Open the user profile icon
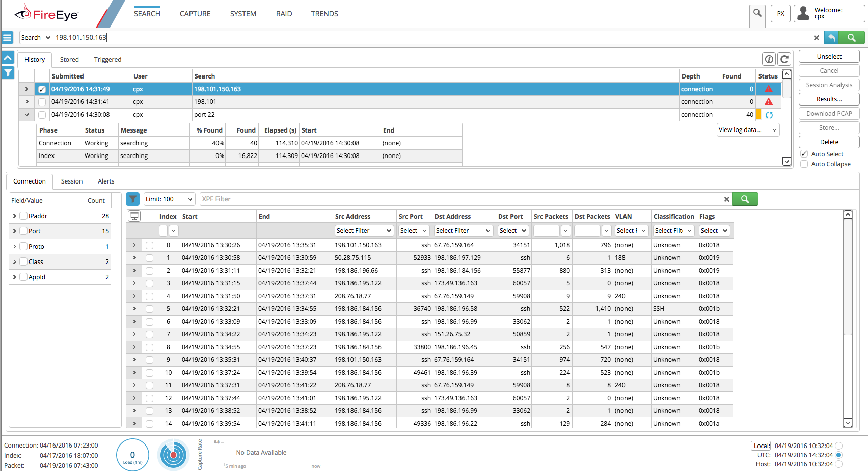Image resolution: width=868 pixels, height=471 pixels. pyautogui.click(x=803, y=13)
